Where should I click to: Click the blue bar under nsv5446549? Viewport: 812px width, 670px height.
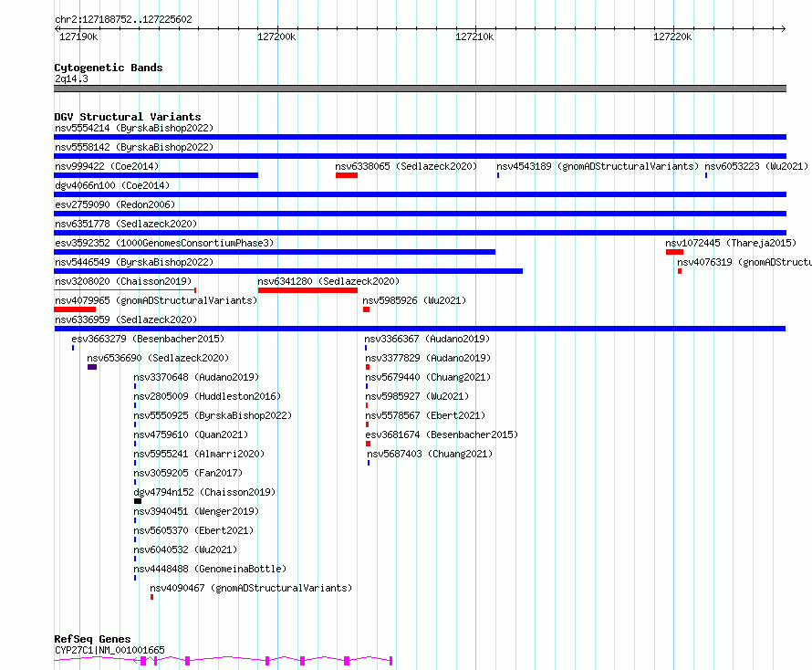click(288, 271)
